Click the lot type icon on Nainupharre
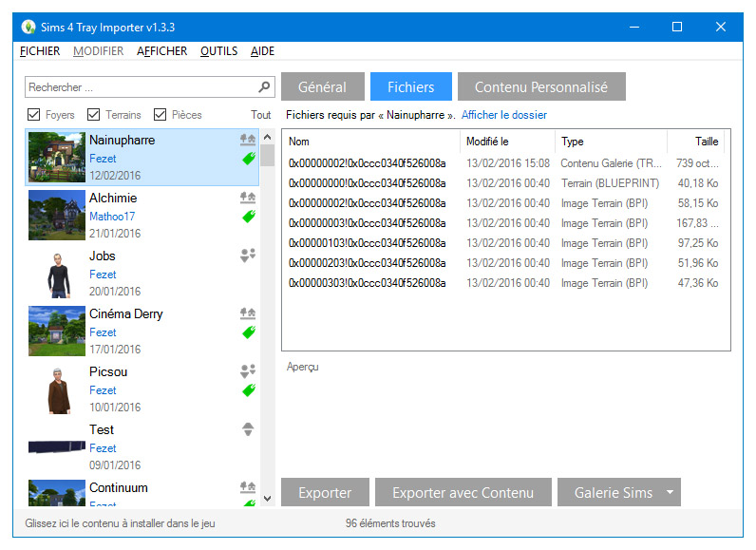The height and width of the screenshot is (550, 756). pyautogui.click(x=248, y=140)
